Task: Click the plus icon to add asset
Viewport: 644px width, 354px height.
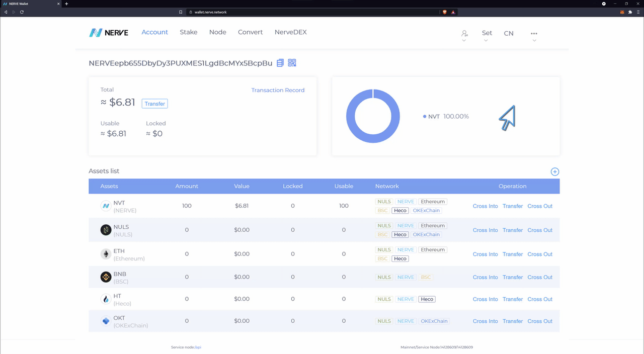Action: pos(554,172)
